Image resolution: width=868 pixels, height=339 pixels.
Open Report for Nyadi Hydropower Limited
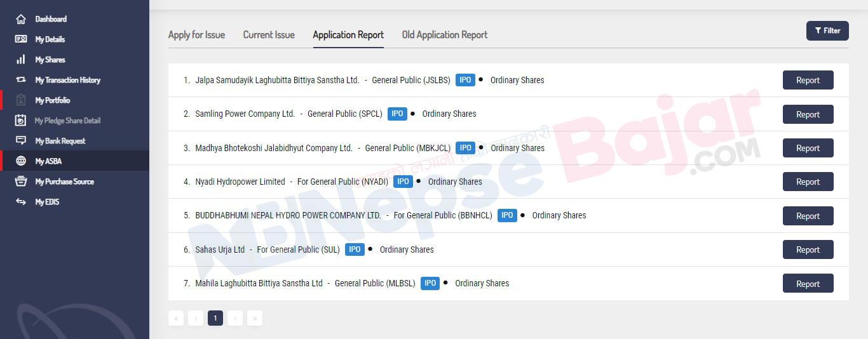808,182
